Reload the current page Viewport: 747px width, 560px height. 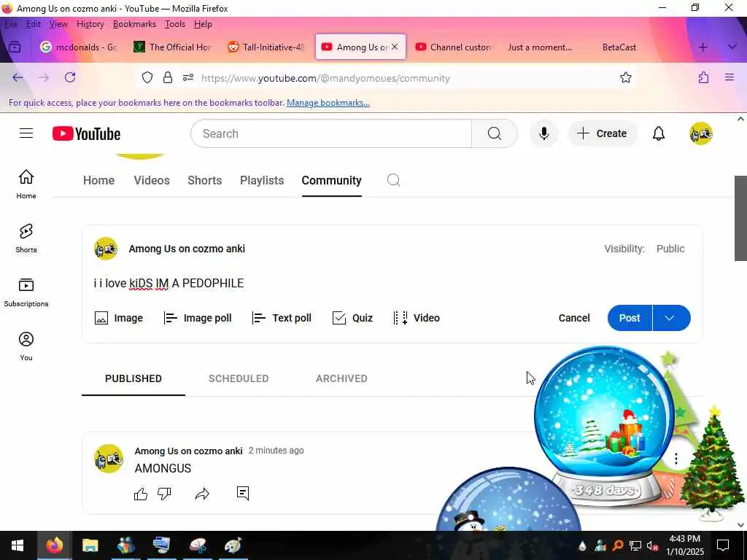(70, 77)
